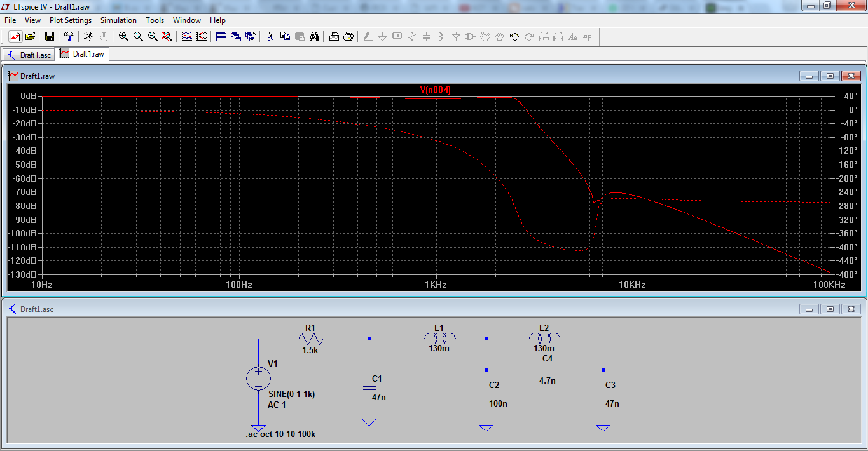Open the Plot Settings menu
The image size is (868, 451).
(71, 20)
